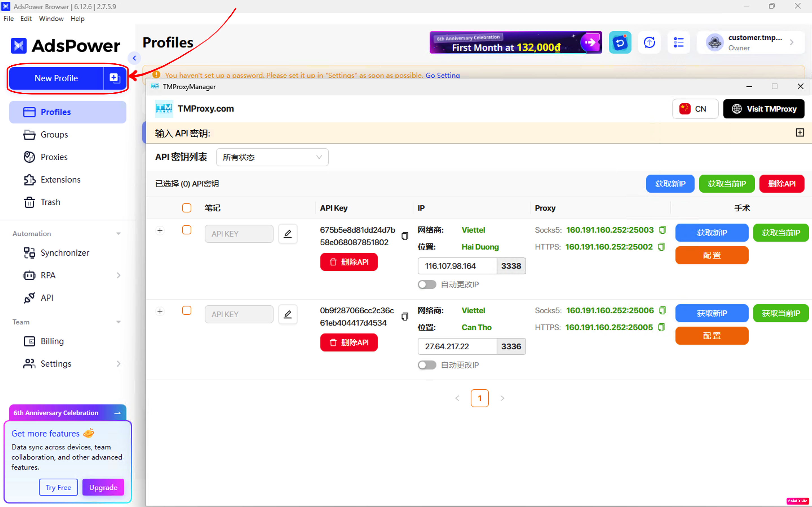Viewport: 812px width, 507px height.
Task: Tick the checkbox for the second API key row
Action: tap(187, 310)
